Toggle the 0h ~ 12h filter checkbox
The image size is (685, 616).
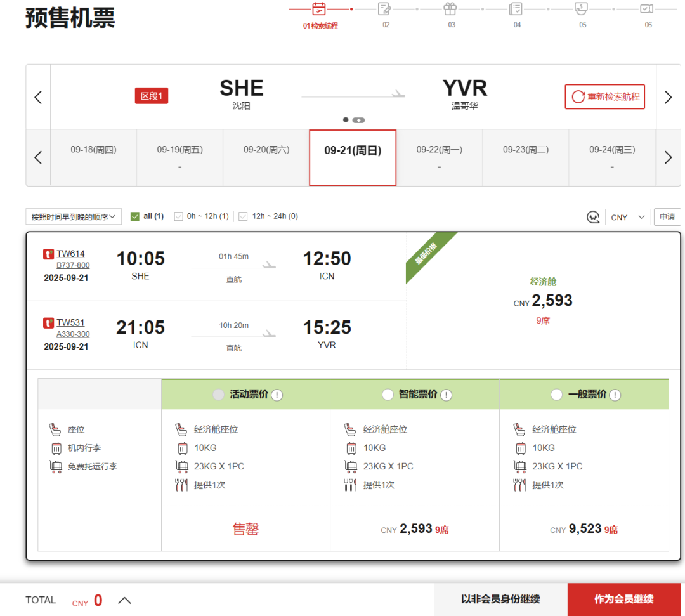[x=179, y=216]
